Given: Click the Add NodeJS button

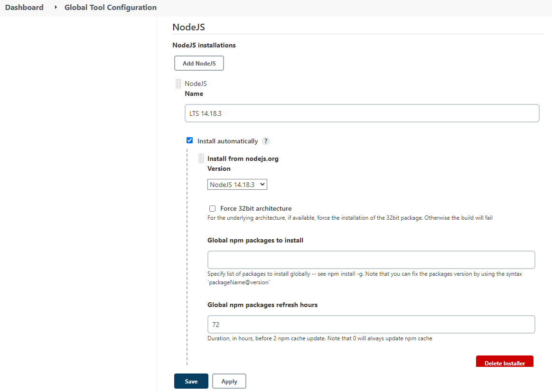Looking at the screenshot, I should pyautogui.click(x=199, y=63).
